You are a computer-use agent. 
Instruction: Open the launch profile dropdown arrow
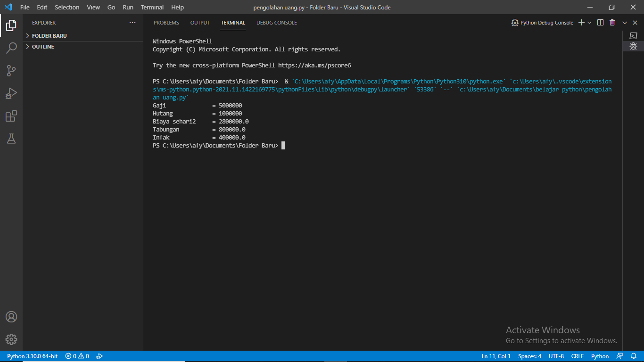click(589, 23)
